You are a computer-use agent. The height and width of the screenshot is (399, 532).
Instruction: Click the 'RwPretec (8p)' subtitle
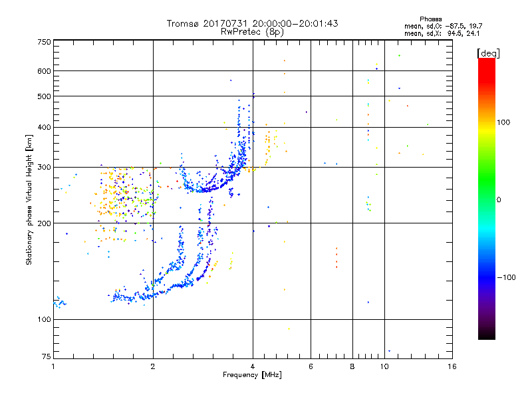[x=252, y=32]
